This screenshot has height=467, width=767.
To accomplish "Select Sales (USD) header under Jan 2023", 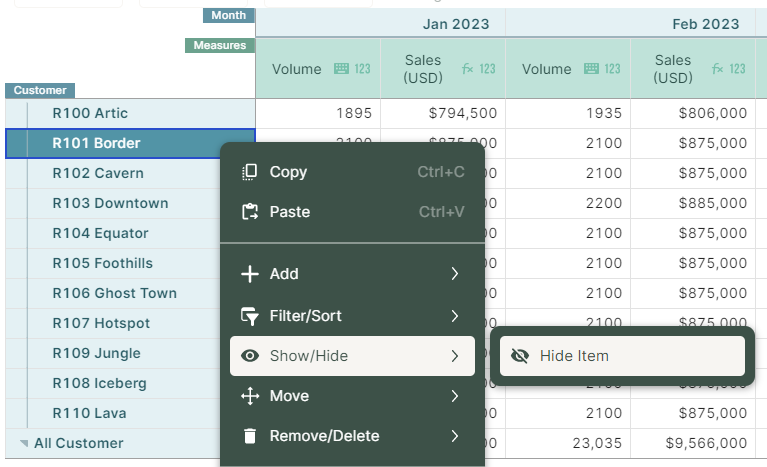I will pyautogui.click(x=443, y=68).
